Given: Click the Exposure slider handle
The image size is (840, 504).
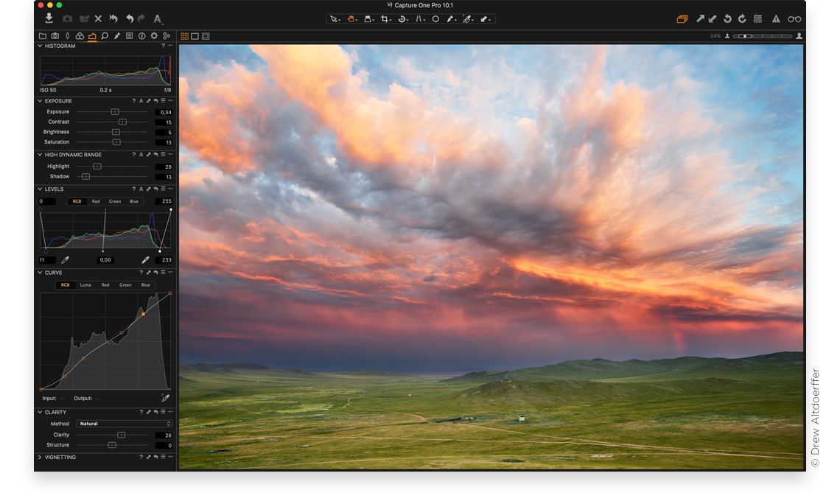Looking at the screenshot, I should coord(115,112).
